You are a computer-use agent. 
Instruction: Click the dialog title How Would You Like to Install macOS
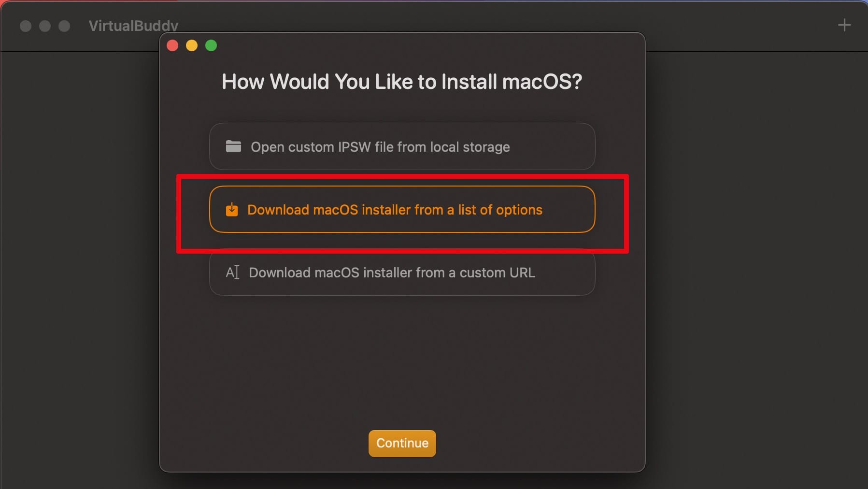tap(401, 81)
